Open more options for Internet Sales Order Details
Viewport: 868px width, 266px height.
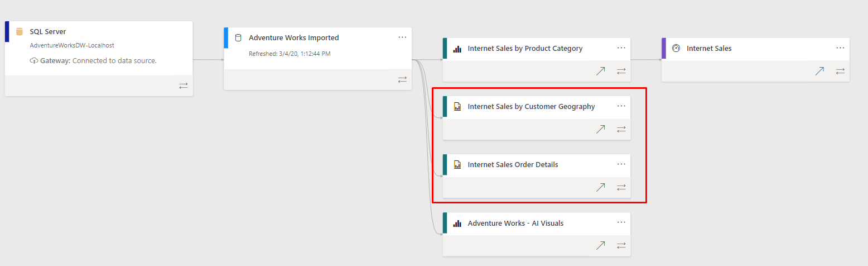click(x=621, y=164)
